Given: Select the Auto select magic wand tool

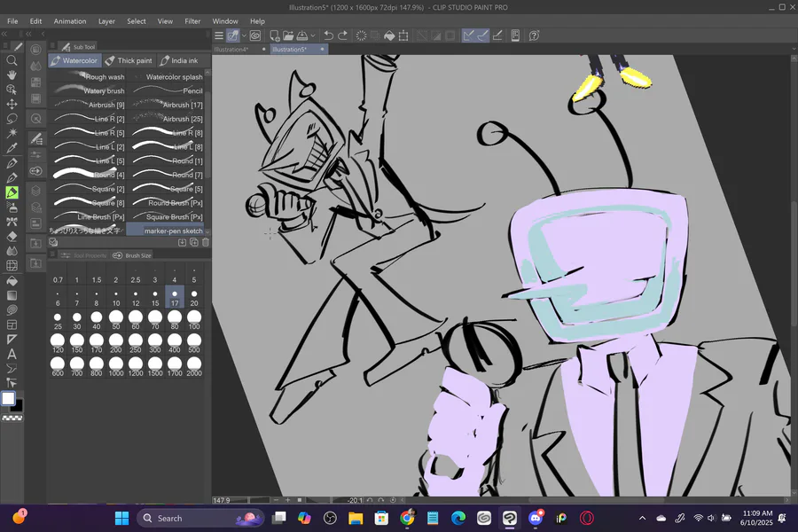Looking at the screenshot, I should point(12,133).
